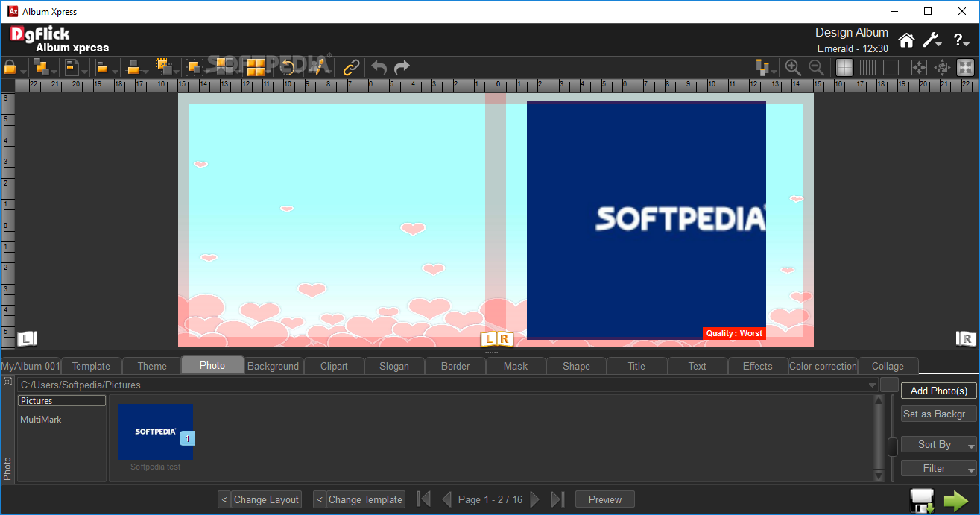Click the two-square split grid icon
The height and width of the screenshot is (515, 980).
click(x=224, y=67)
